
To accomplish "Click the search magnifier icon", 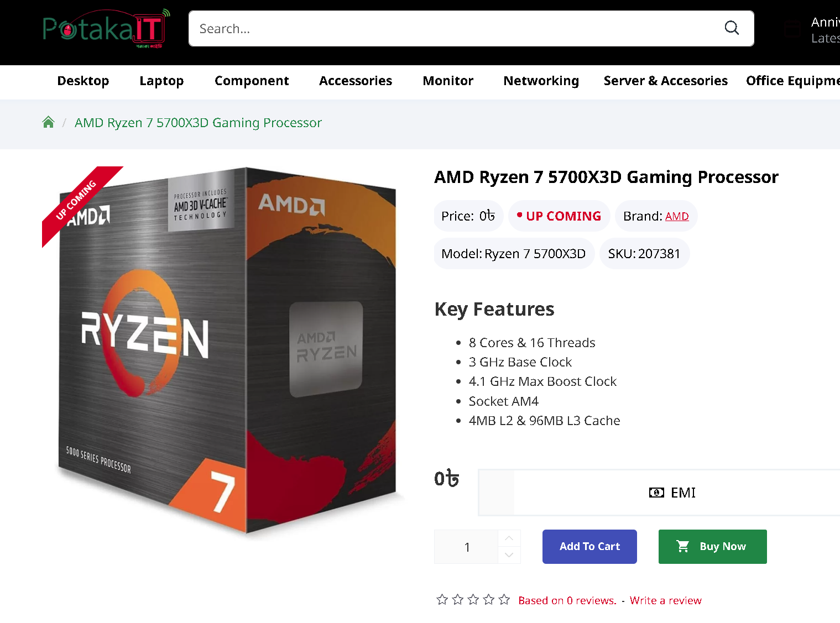I will (x=732, y=28).
